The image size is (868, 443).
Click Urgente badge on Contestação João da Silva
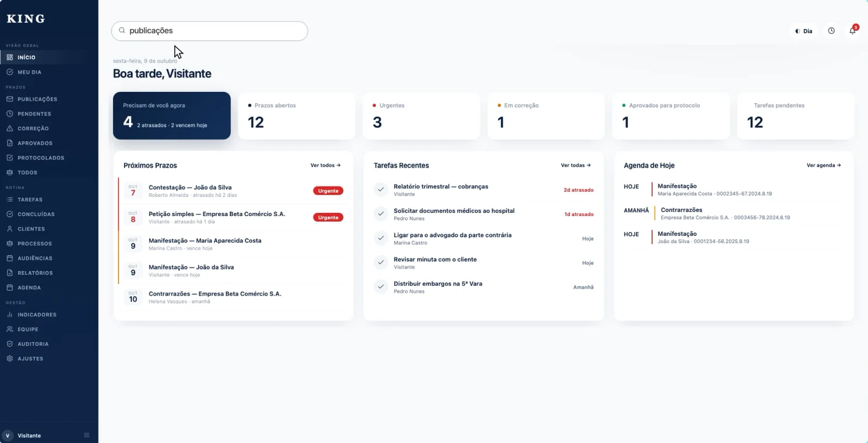[x=328, y=191]
